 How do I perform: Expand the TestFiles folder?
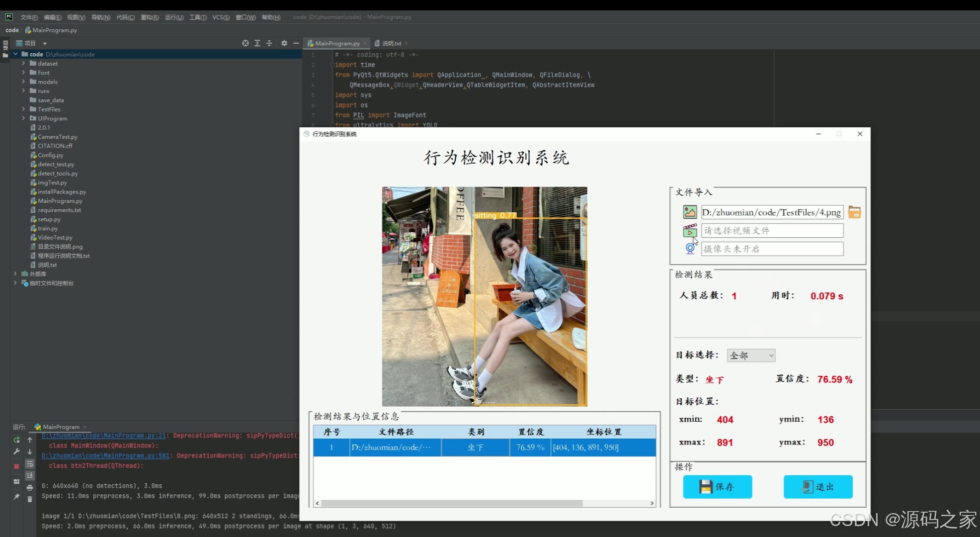point(23,109)
